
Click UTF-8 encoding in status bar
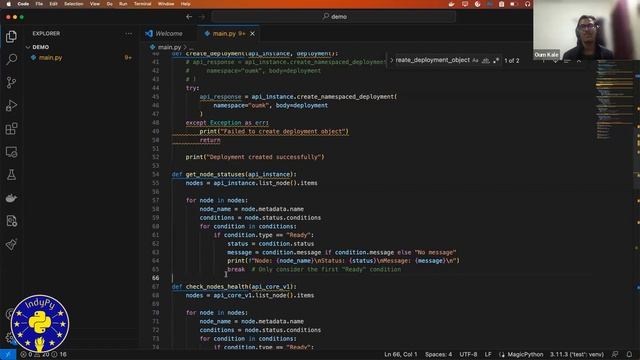tap(468, 354)
